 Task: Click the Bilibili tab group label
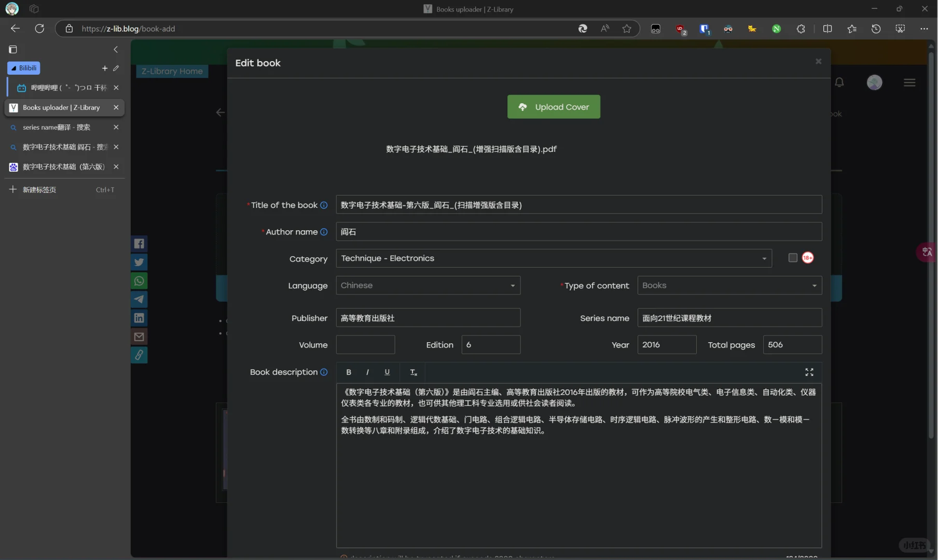24,68
